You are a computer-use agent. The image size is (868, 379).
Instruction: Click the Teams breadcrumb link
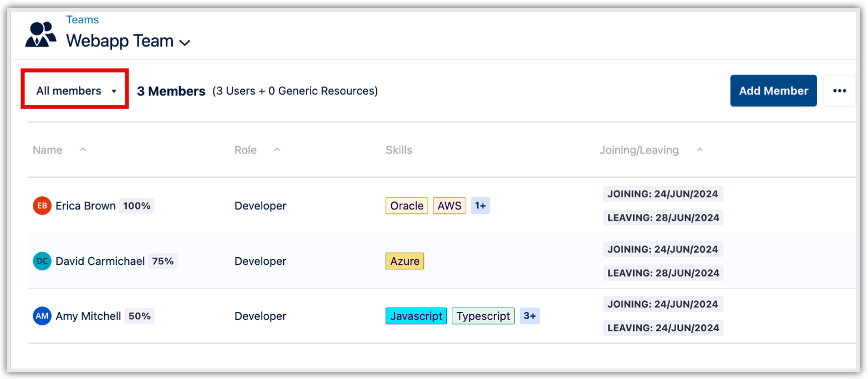pyautogui.click(x=82, y=20)
